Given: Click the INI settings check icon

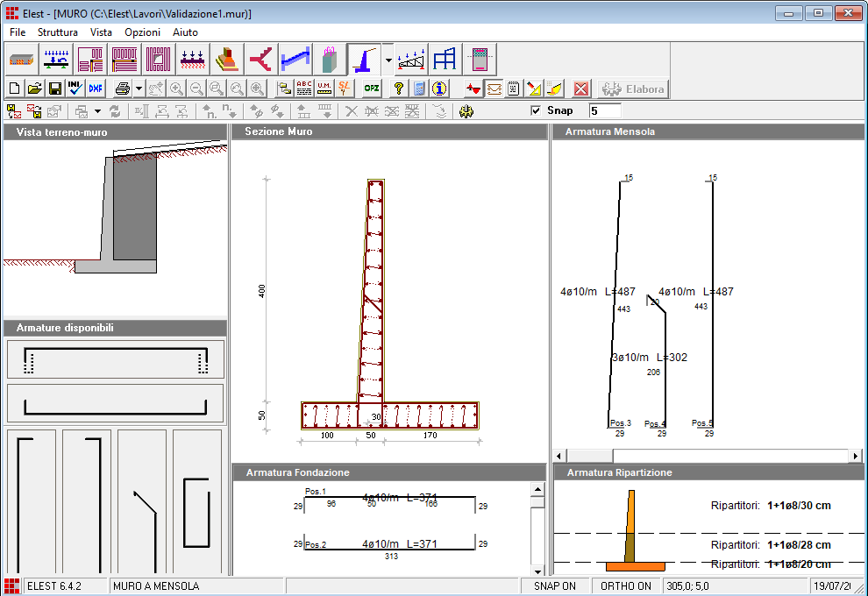Looking at the screenshot, I should (x=75, y=89).
